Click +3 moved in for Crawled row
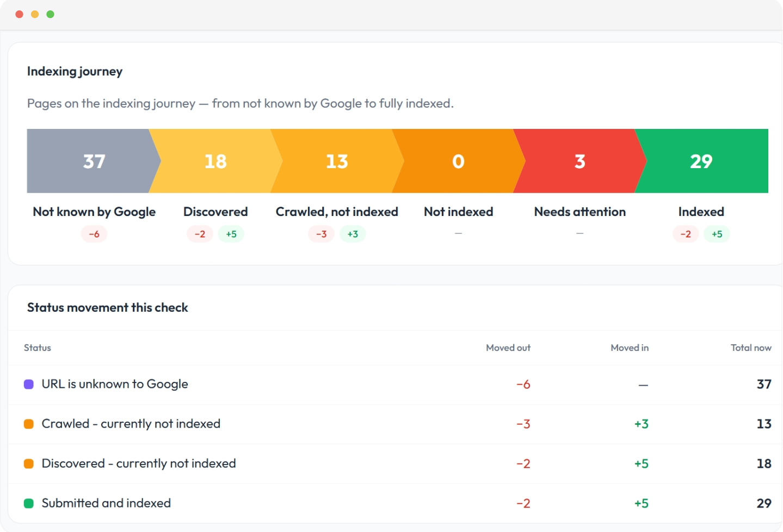The image size is (783, 532). coord(642,424)
